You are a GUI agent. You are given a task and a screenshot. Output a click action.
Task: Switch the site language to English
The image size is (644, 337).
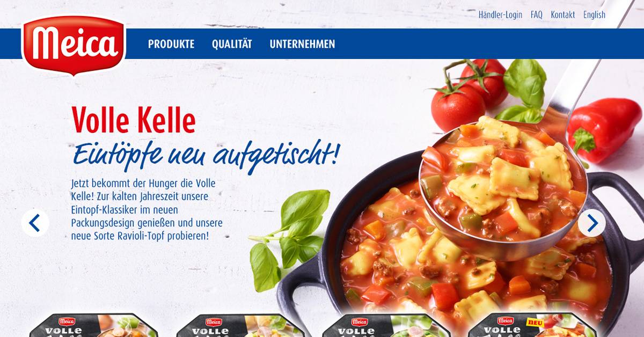point(594,15)
